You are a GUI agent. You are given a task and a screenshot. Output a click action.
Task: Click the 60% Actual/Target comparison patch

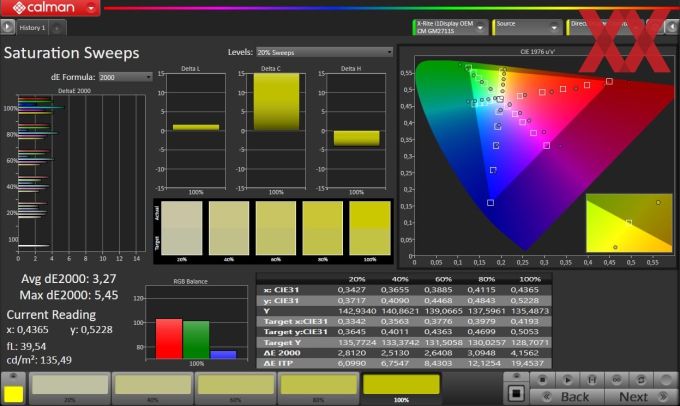coord(276,228)
